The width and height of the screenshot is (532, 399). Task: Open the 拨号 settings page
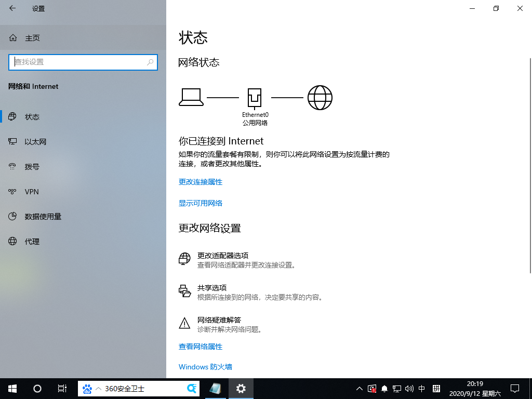click(x=31, y=166)
